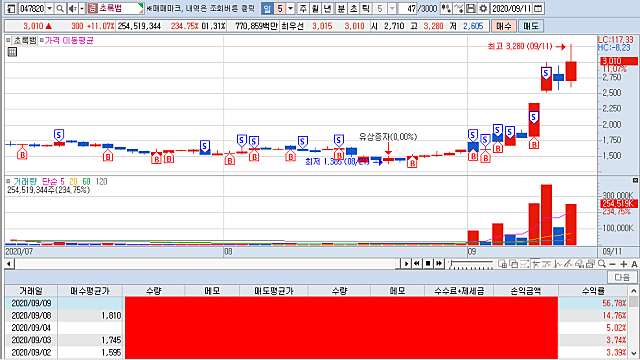Click the 다음 next button
Viewport: 640px width, 360px height.
point(622,277)
